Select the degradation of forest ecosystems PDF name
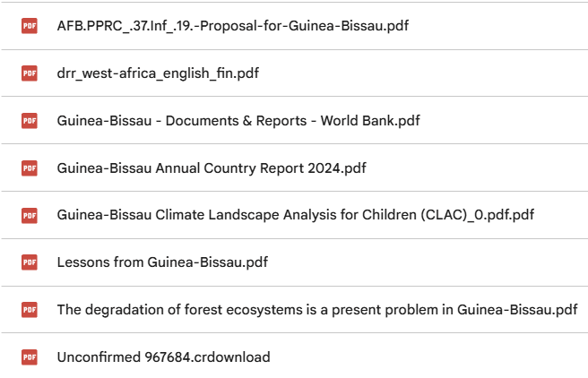 pos(317,310)
